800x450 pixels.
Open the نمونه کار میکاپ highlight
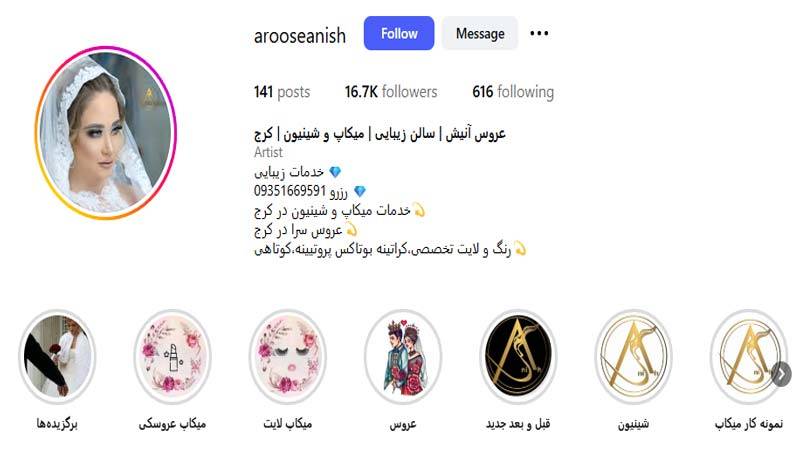click(748, 356)
